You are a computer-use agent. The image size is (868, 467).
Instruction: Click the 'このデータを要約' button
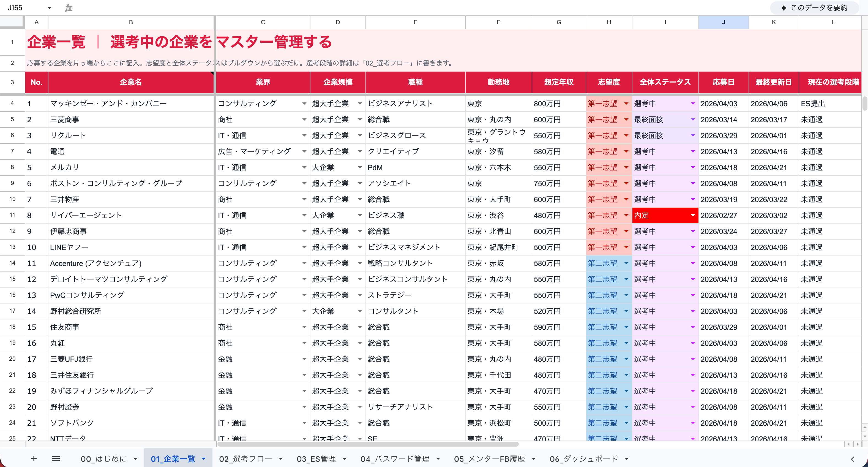point(814,8)
